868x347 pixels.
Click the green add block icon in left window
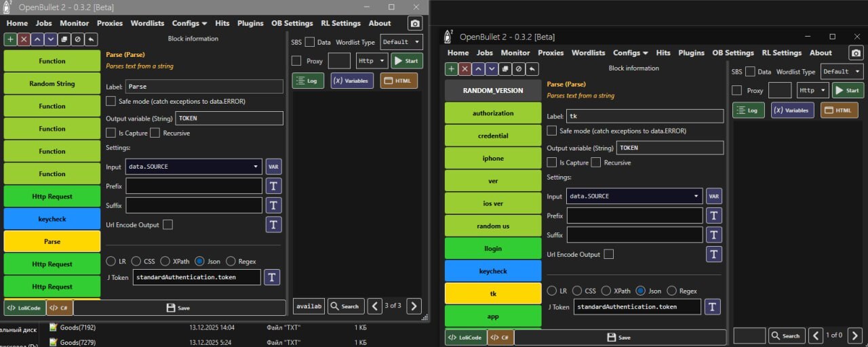tap(10, 39)
